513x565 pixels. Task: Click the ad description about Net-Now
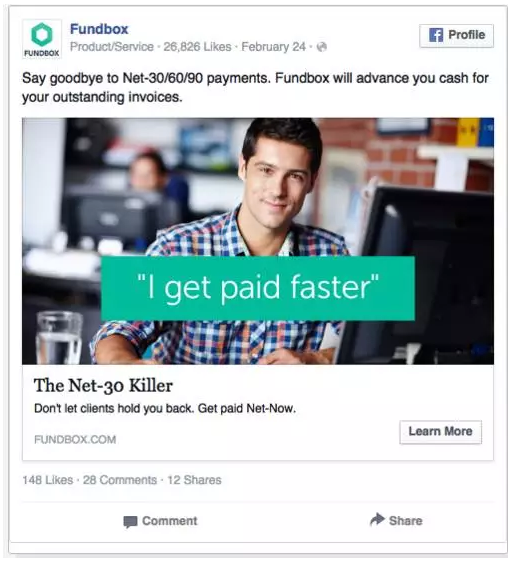pyautogui.click(x=165, y=409)
